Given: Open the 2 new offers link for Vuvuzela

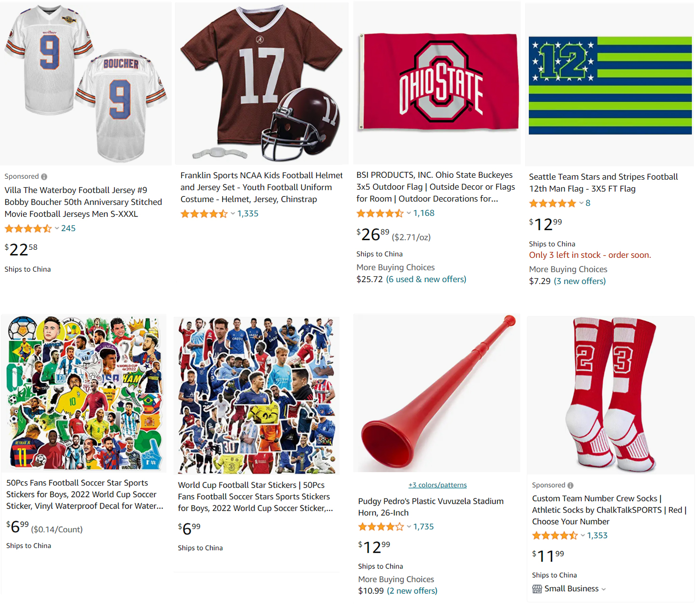Looking at the screenshot, I should point(412,591).
